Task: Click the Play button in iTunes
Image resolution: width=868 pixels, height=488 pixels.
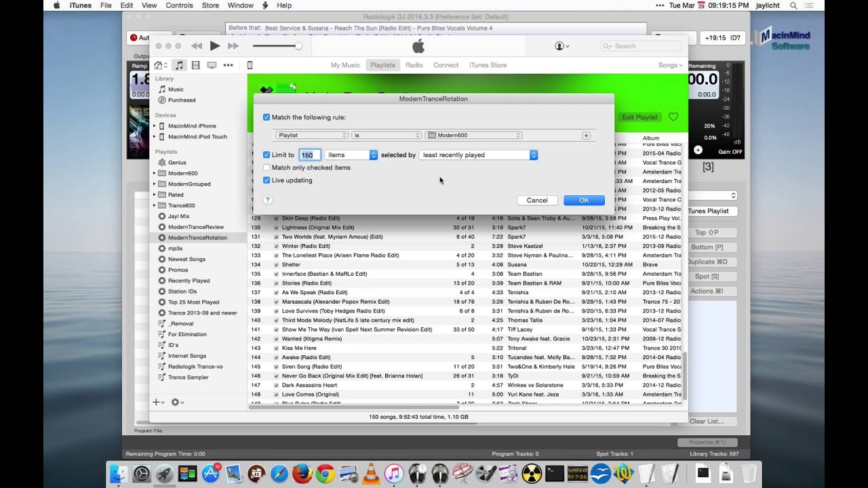Action: point(215,45)
